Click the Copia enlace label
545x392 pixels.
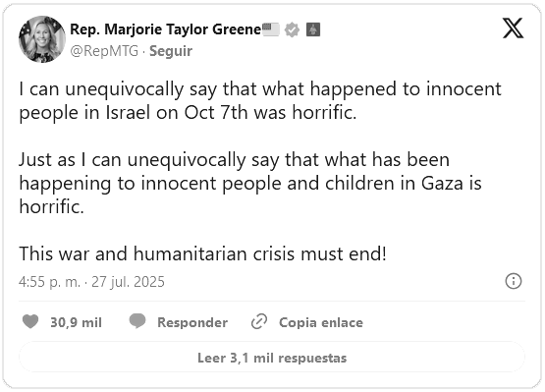(321, 322)
